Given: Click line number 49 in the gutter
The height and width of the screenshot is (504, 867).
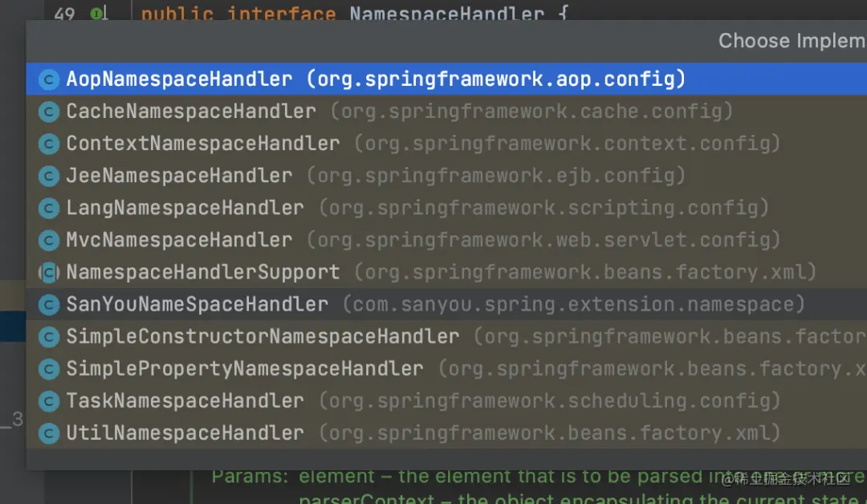Looking at the screenshot, I should (x=64, y=14).
